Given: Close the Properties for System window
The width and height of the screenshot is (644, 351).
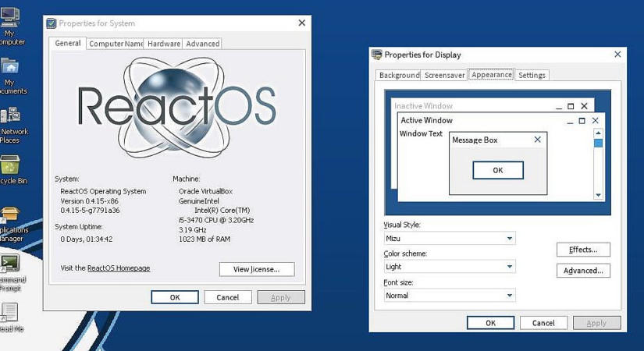Looking at the screenshot, I should (x=302, y=23).
